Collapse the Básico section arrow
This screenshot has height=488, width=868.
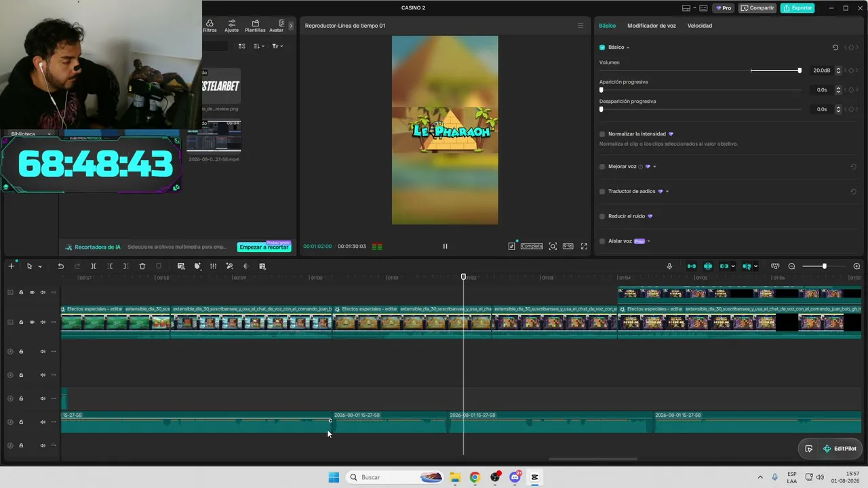click(628, 47)
